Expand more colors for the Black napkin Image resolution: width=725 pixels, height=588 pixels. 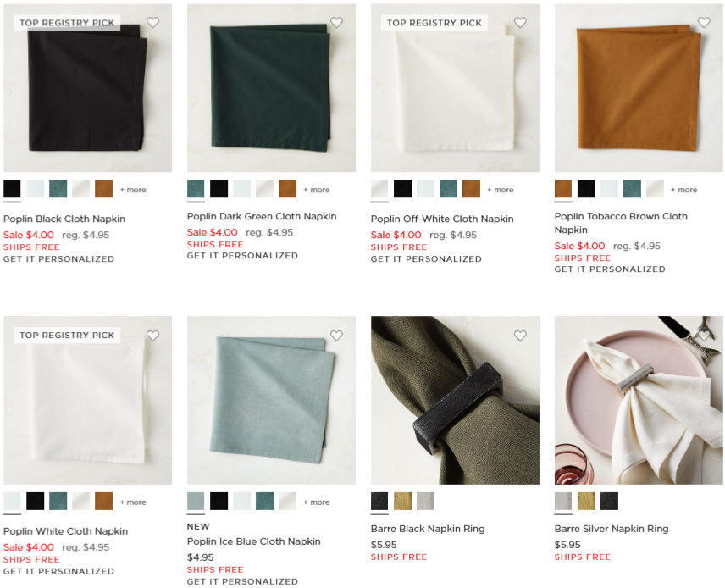click(x=132, y=190)
